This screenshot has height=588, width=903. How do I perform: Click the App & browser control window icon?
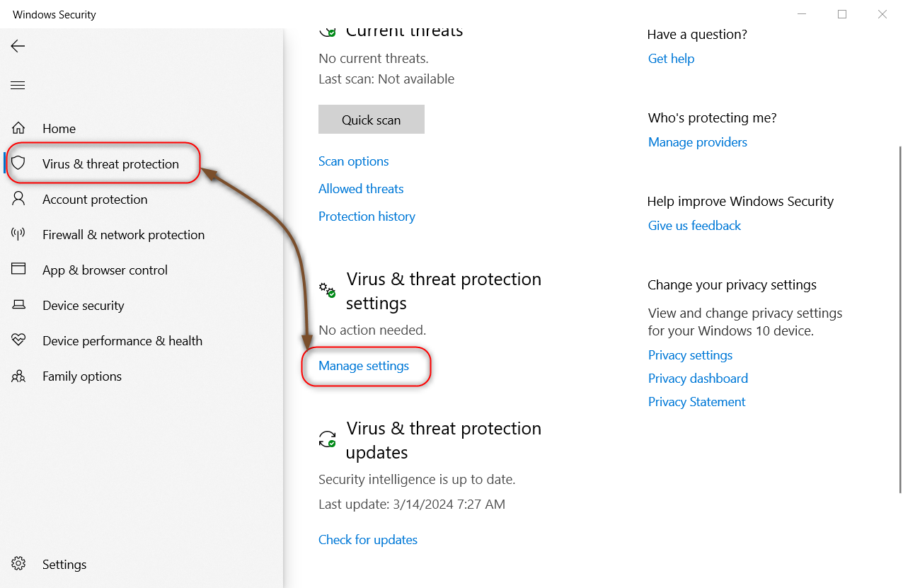coord(18,270)
